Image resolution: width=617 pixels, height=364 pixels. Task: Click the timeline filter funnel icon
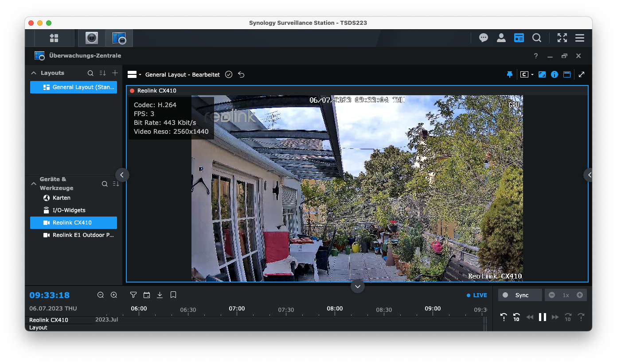point(133,295)
